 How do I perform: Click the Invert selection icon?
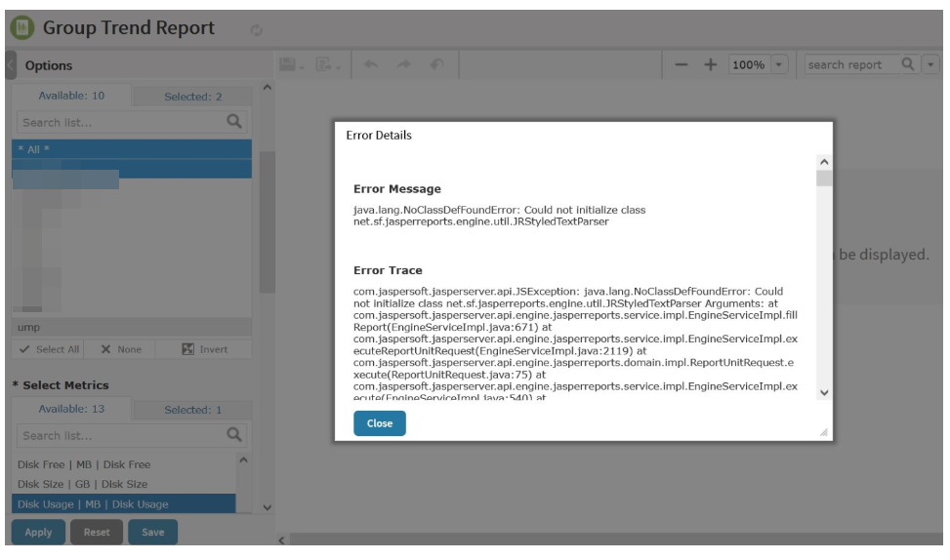pos(187,349)
